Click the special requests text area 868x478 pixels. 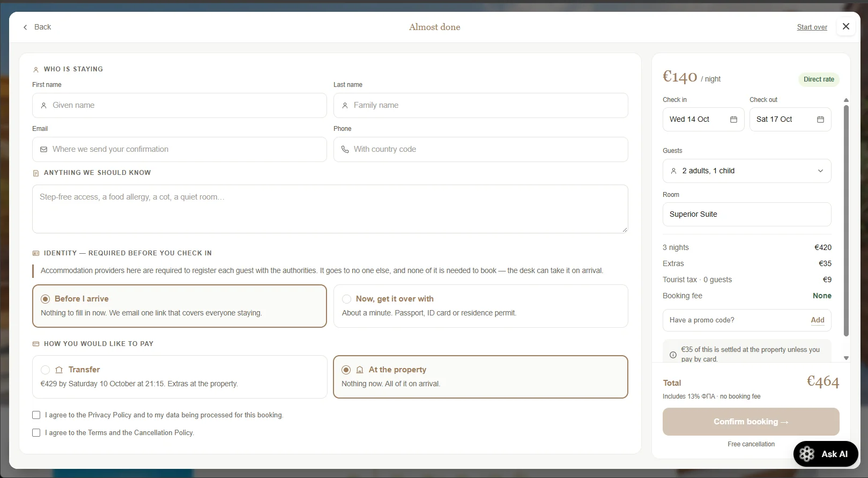pyautogui.click(x=330, y=209)
